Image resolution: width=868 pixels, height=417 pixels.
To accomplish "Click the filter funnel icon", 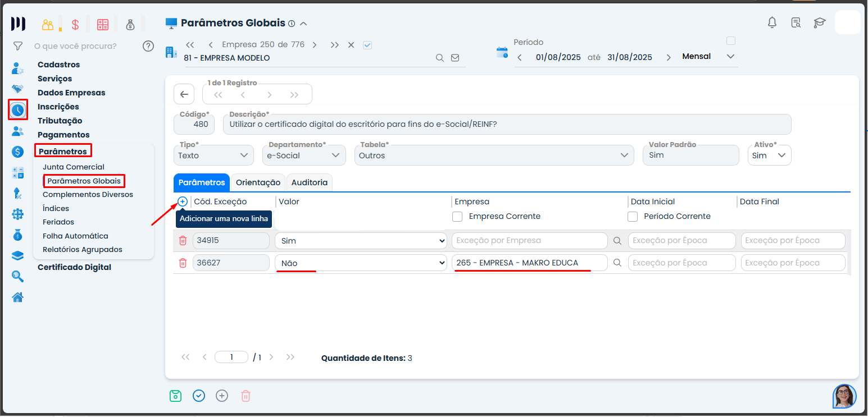I will [18, 46].
